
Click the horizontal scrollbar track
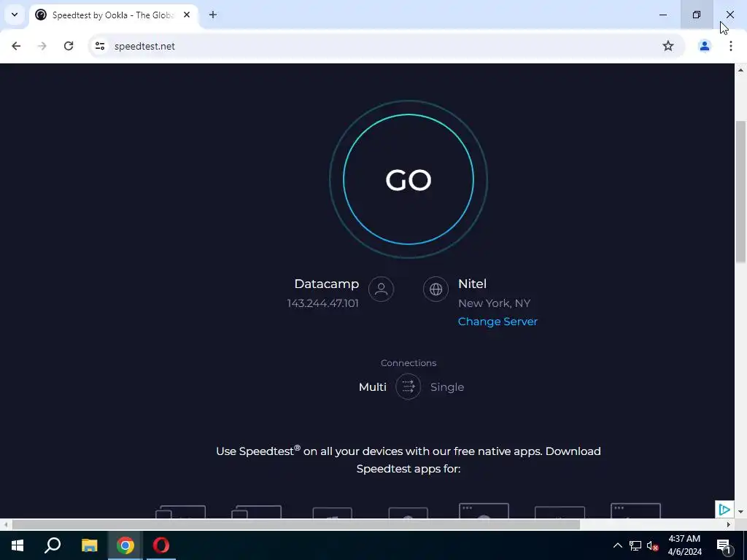653,525
